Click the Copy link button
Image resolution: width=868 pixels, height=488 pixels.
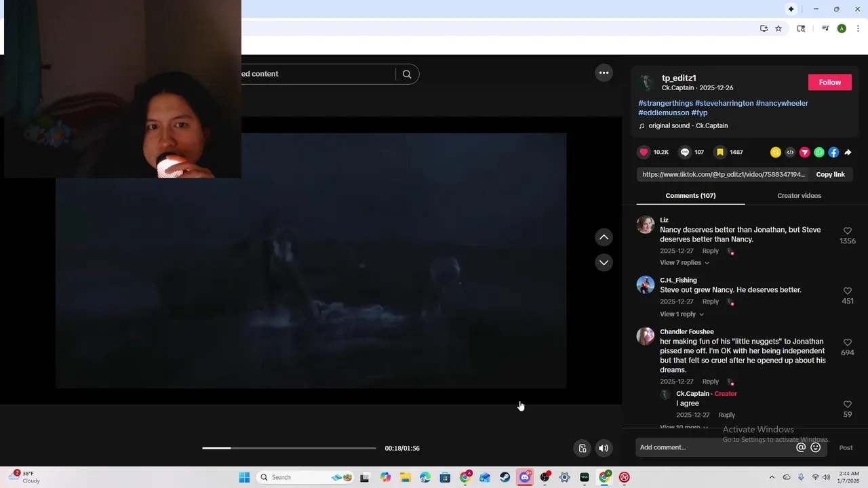coord(830,174)
